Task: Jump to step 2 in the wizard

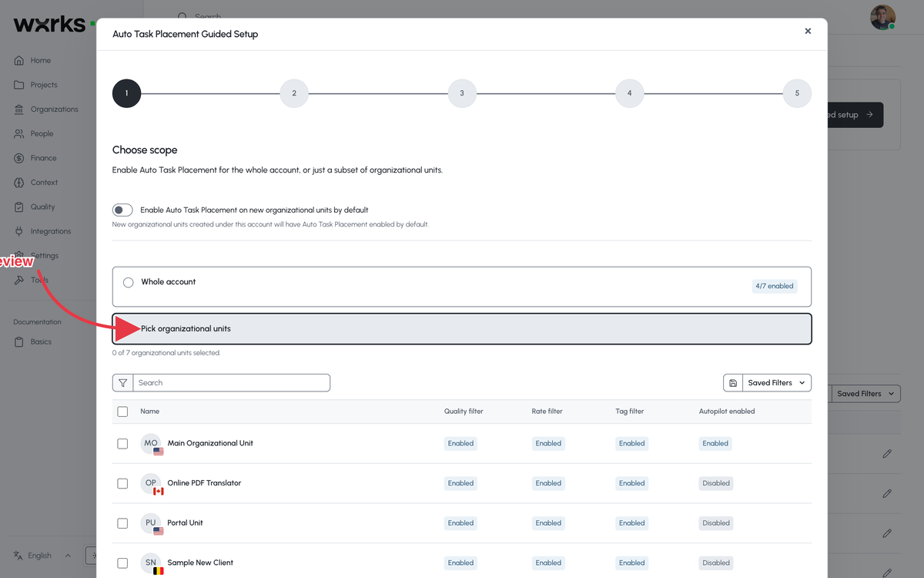Action: click(x=294, y=93)
